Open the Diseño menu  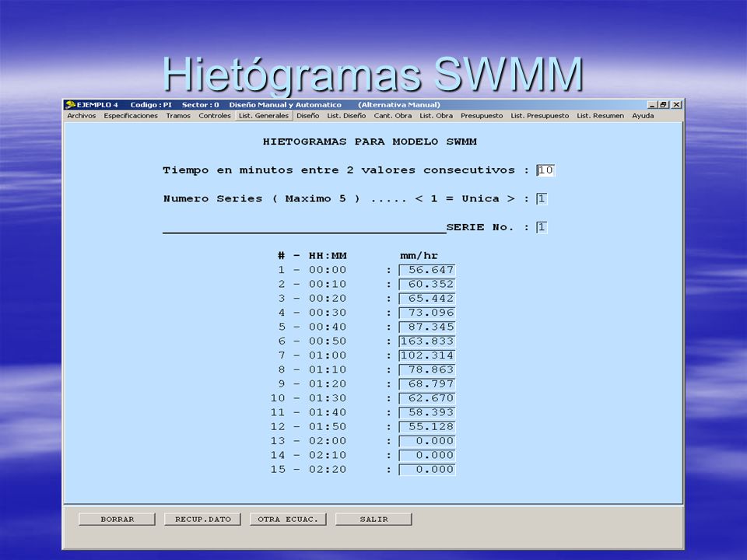[x=308, y=116]
